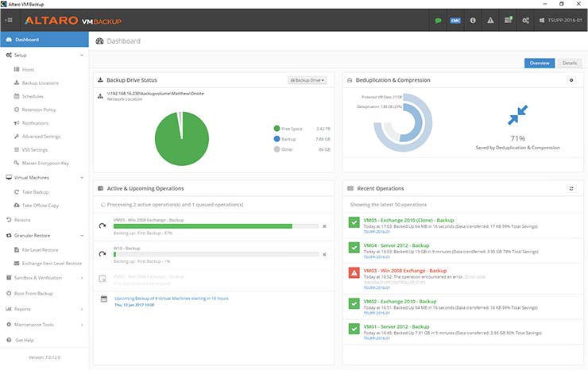Refresh the Recent Operations list
This screenshot has width=588, height=370.
click(x=571, y=188)
